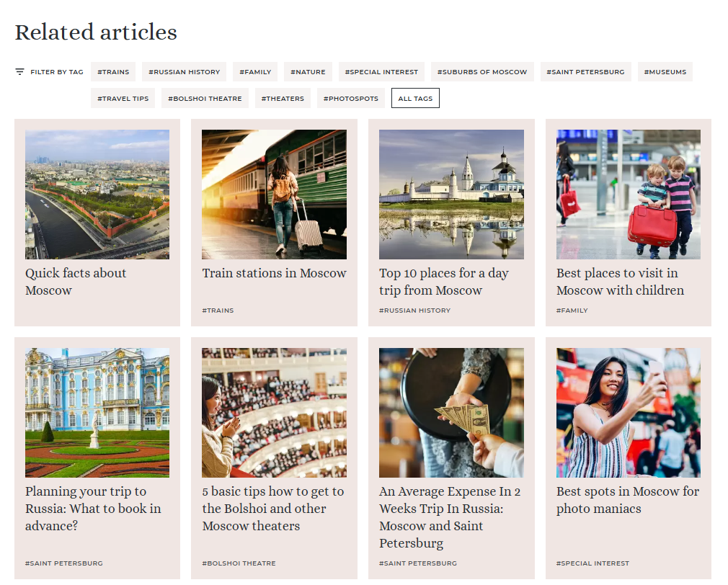728x585 pixels.
Task: Apply the #PHOTOSPOTS tag filter
Action: (x=350, y=99)
